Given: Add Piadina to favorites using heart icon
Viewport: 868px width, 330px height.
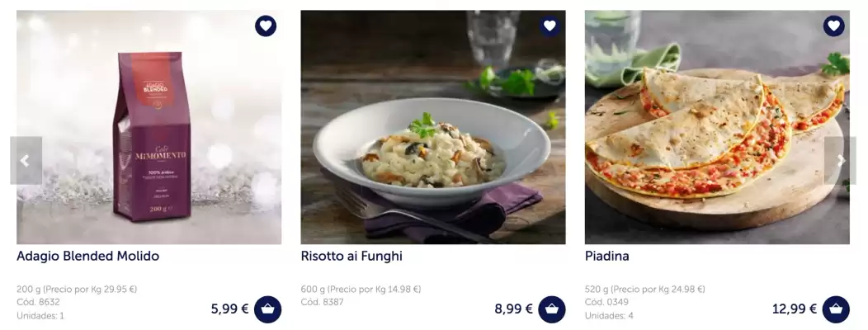Looking at the screenshot, I should point(833,26).
